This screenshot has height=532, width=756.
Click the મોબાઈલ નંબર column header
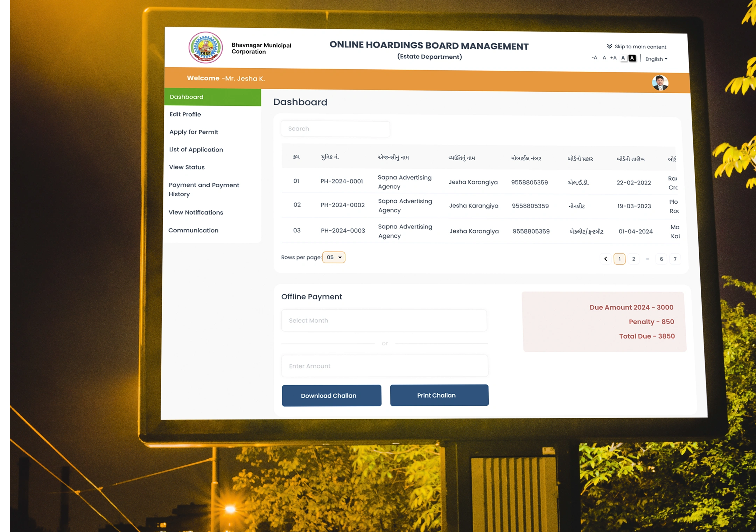526,158
